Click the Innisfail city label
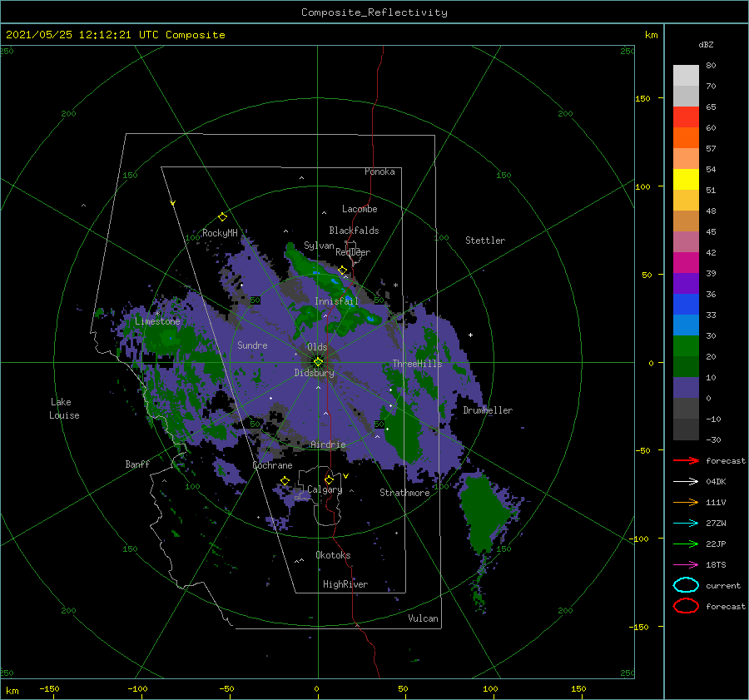The height and width of the screenshot is (700, 749). [336, 301]
